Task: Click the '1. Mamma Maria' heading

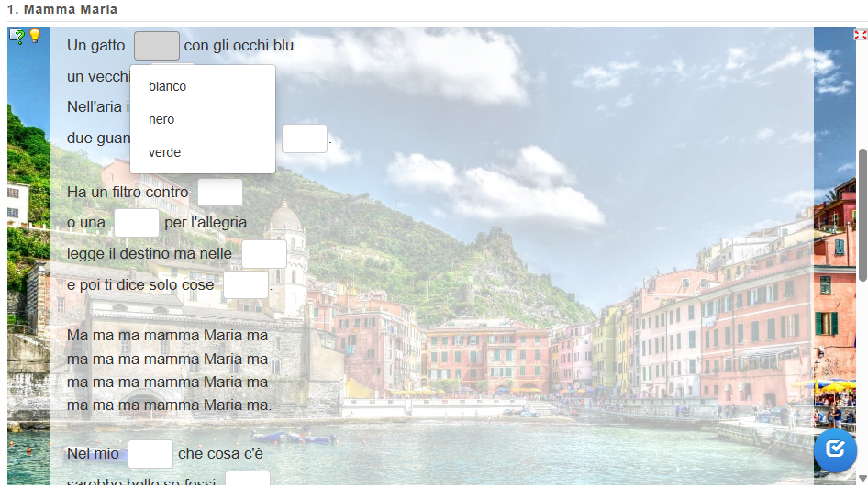Action: [62, 9]
